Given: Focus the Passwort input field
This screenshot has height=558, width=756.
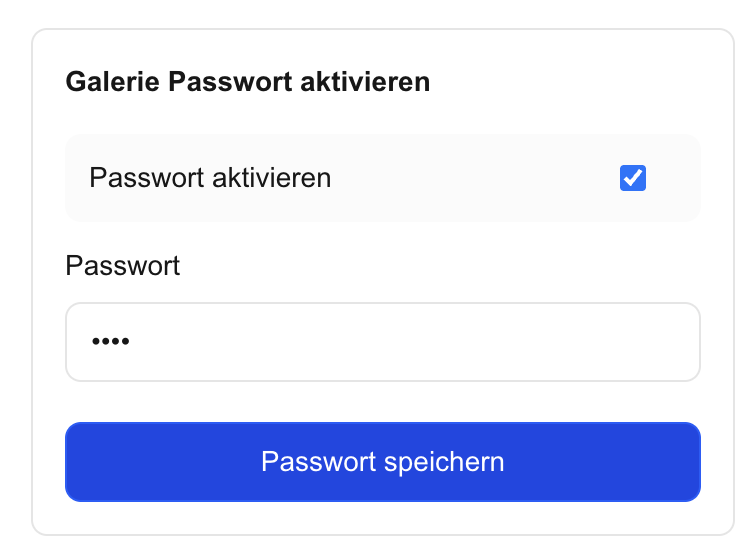Looking at the screenshot, I should coord(383,342).
